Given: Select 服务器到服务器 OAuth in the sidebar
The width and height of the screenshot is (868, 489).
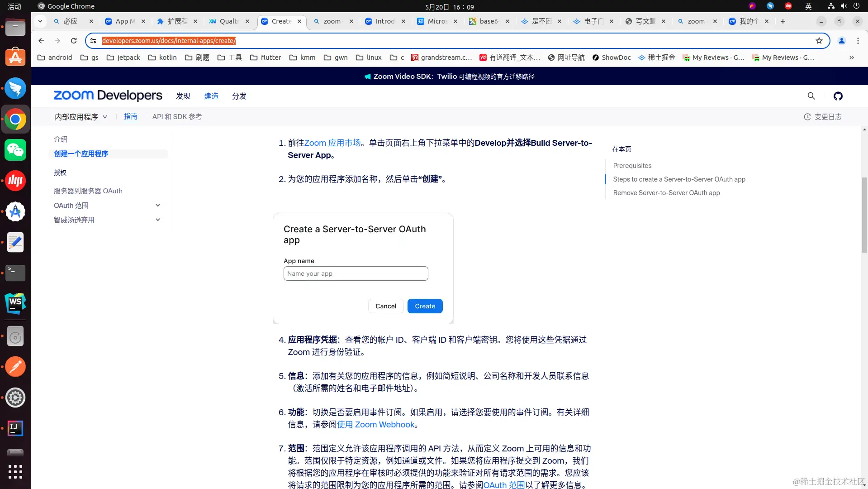Looking at the screenshot, I should pyautogui.click(x=88, y=191).
